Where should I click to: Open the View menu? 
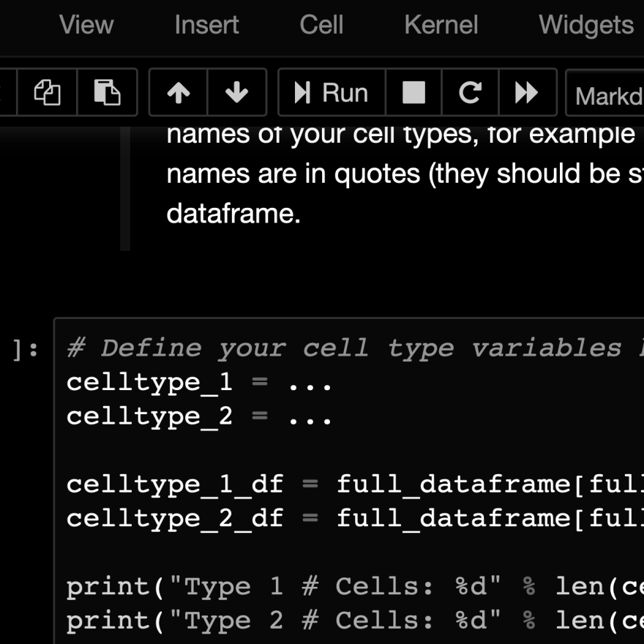86,25
